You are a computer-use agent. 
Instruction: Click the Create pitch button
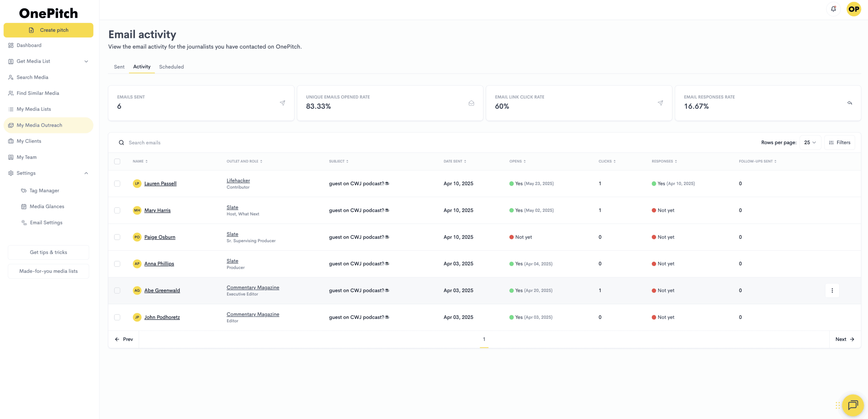click(x=48, y=30)
